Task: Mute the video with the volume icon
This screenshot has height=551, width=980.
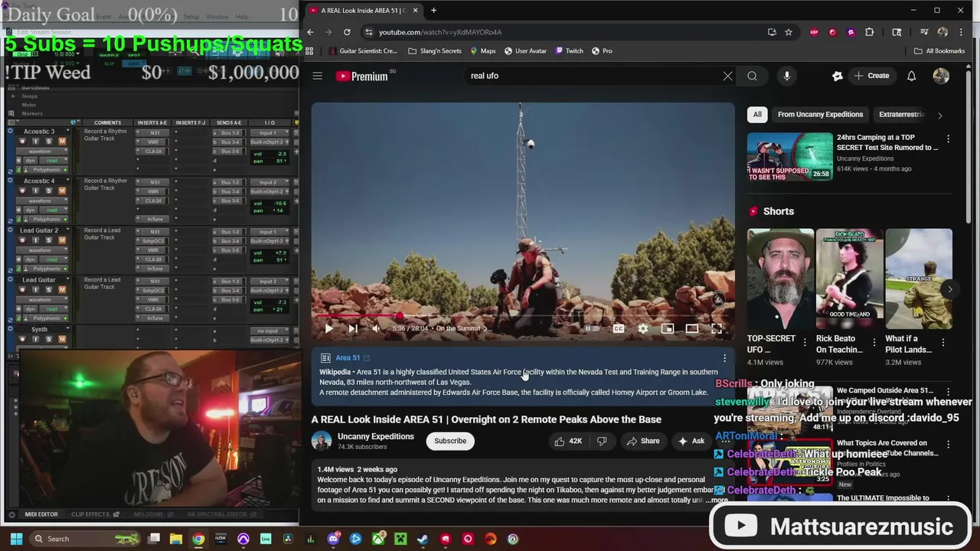Action: 375,328
